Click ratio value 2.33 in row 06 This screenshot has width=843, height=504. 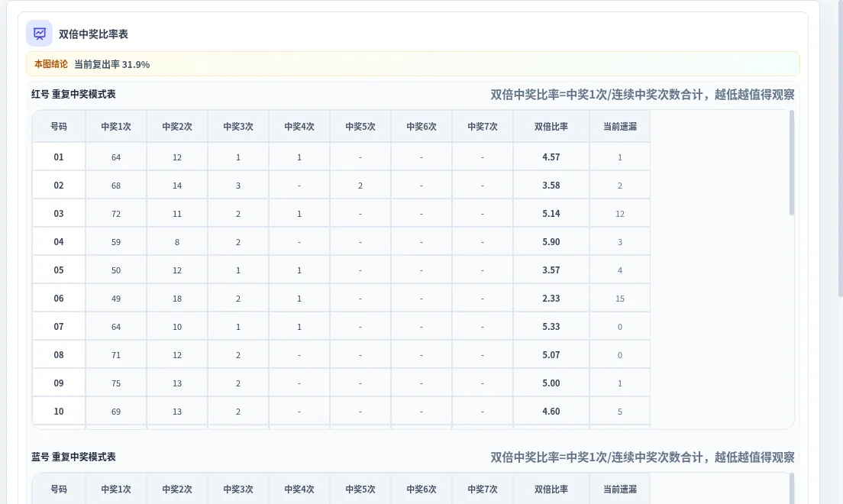551,299
